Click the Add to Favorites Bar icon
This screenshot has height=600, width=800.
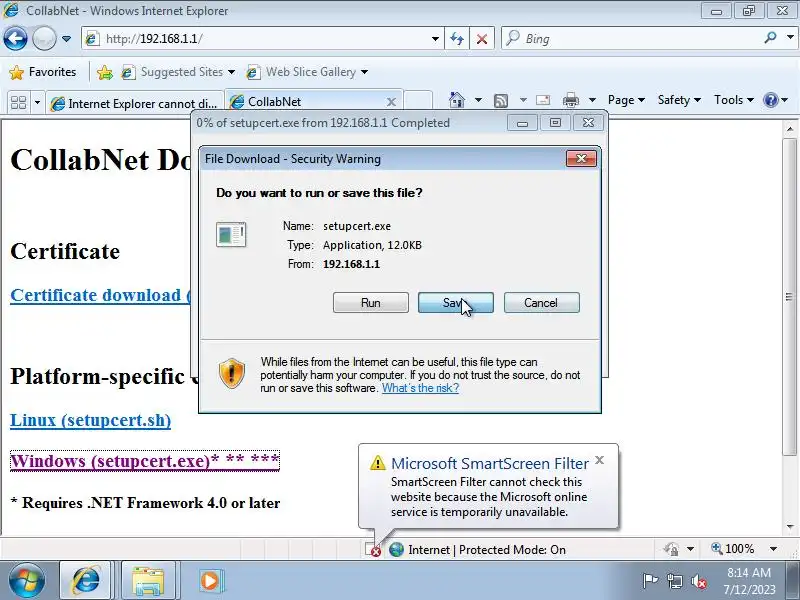(x=105, y=72)
